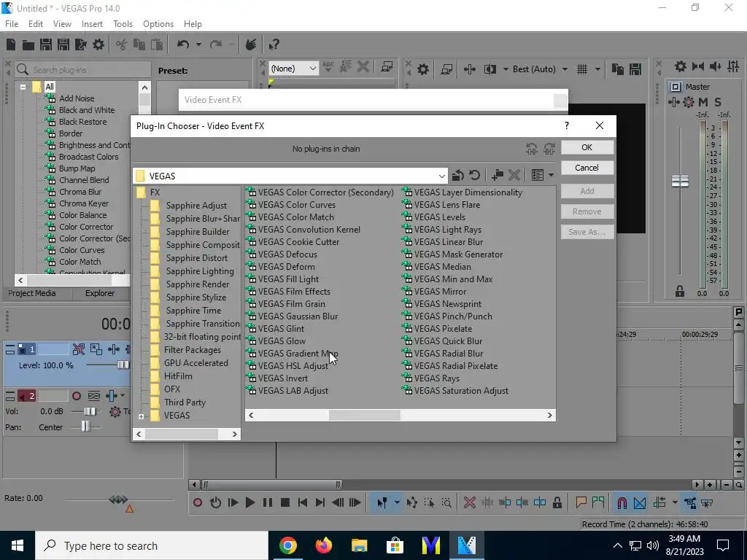Click the Go to Start transport button

point(302,502)
